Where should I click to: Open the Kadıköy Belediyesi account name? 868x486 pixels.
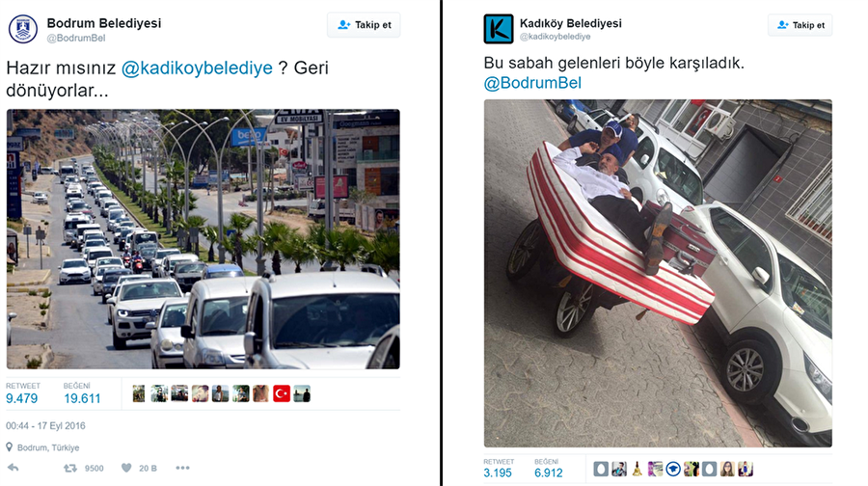pyautogui.click(x=570, y=23)
